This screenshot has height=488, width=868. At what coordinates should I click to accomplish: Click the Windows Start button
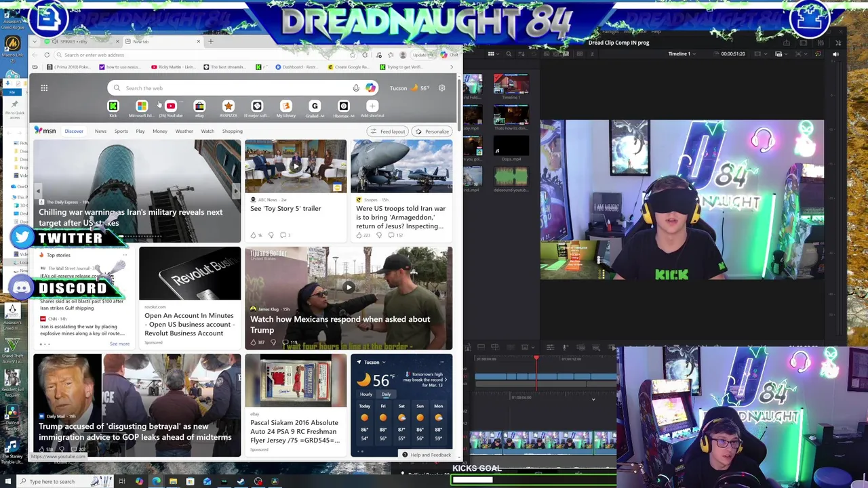pos(8,481)
